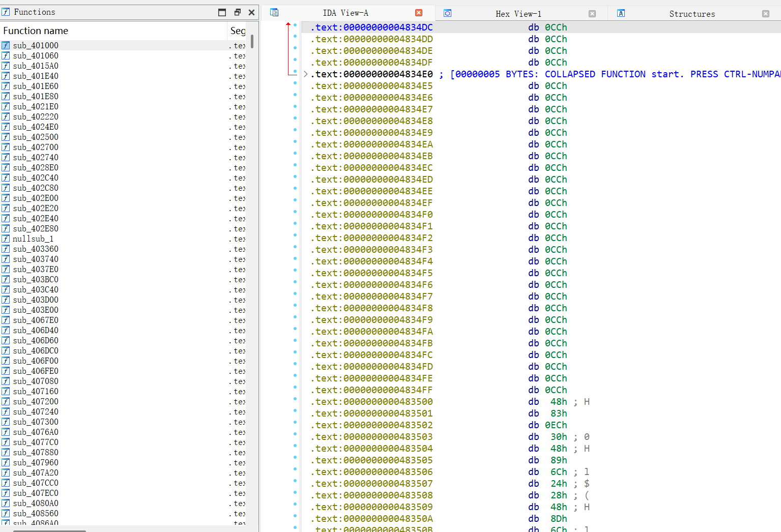Click address .text:00000000004834DC line

pos(372,27)
